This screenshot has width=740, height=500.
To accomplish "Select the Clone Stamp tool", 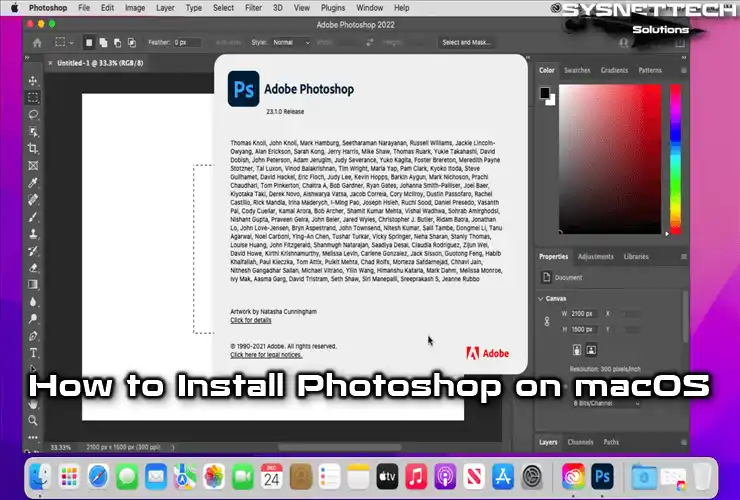I will (33, 234).
